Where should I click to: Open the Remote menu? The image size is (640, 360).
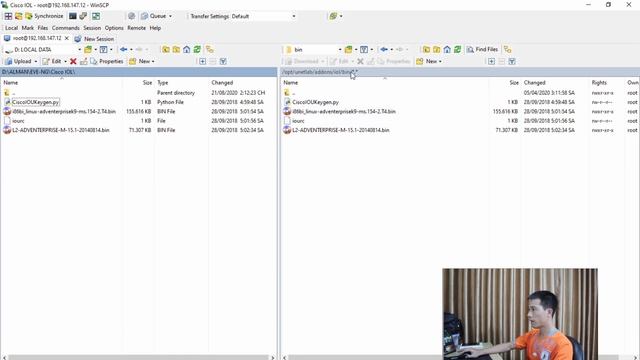click(136, 28)
